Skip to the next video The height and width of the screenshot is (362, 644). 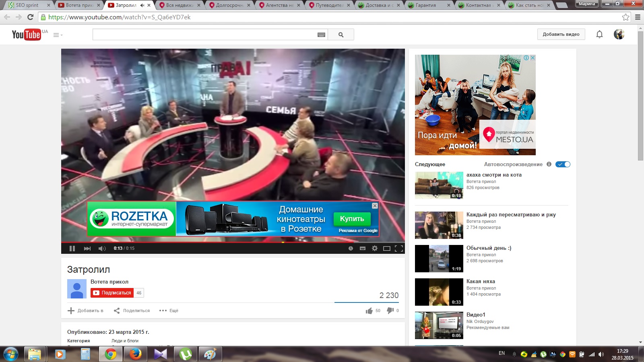coord(87,249)
